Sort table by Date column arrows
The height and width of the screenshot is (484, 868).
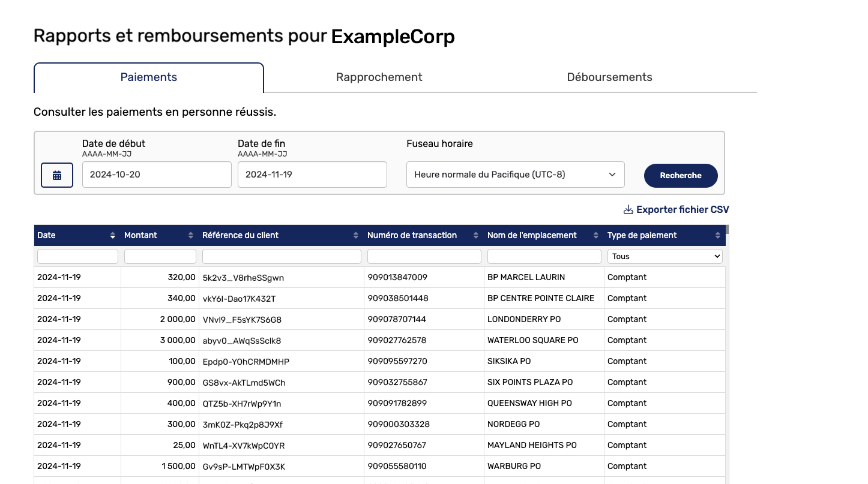[x=113, y=236]
